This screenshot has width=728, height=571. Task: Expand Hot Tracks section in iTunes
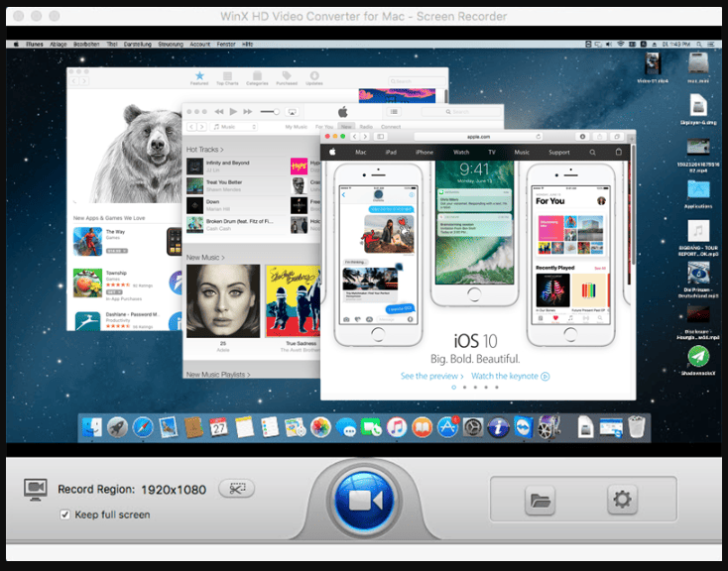pyautogui.click(x=204, y=150)
